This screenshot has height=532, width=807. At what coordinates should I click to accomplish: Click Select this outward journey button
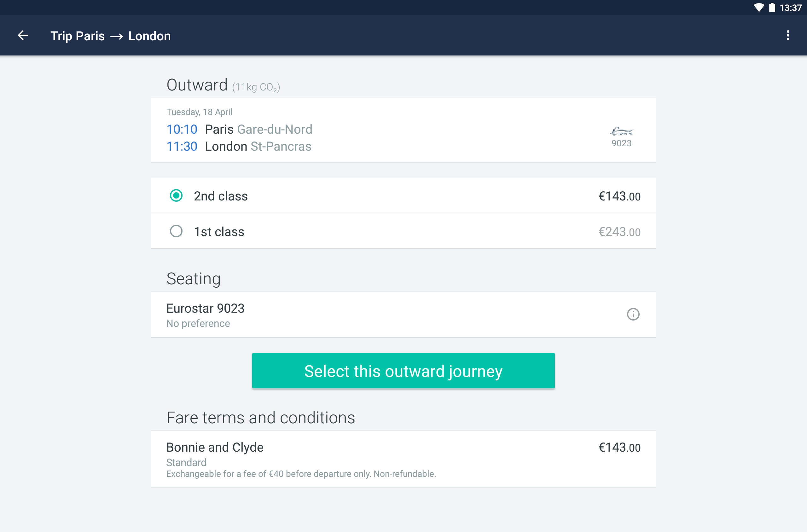[403, 371]
